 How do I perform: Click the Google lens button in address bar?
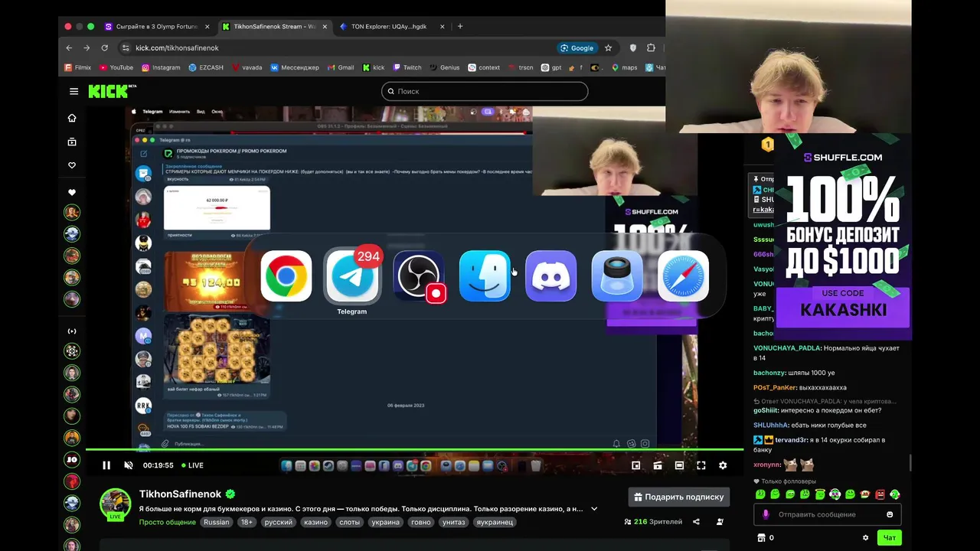[x=577, y=47]
